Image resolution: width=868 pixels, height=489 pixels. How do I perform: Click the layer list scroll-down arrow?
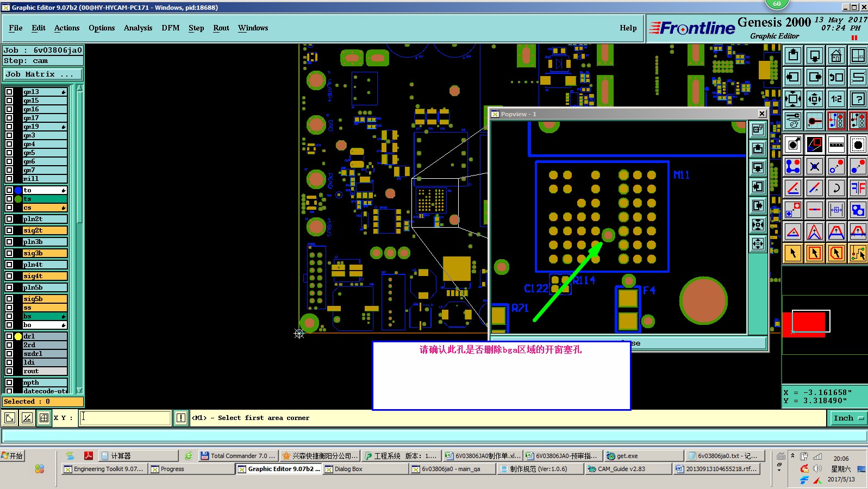[79, 390]
